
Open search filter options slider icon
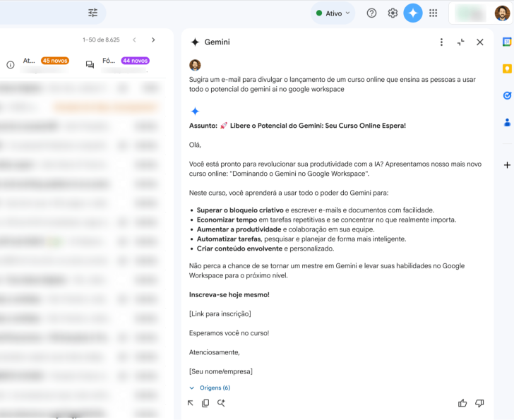click(x=92, y=13)
